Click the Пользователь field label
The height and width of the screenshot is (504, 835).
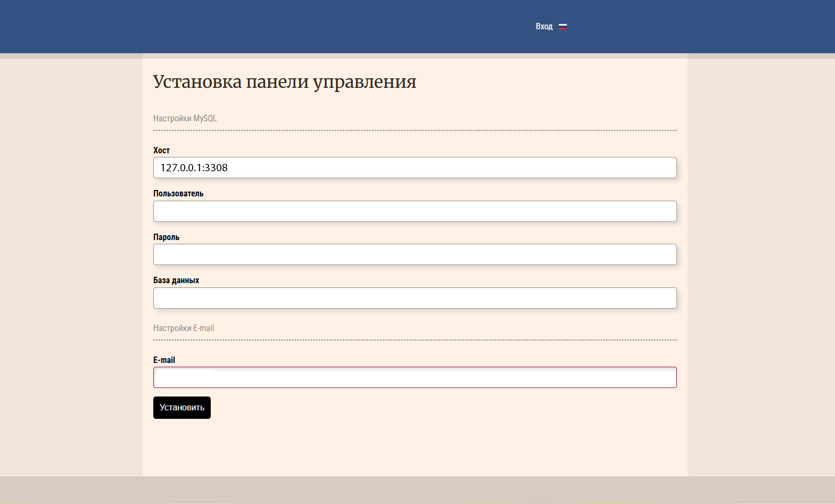[x=178, y=194]
